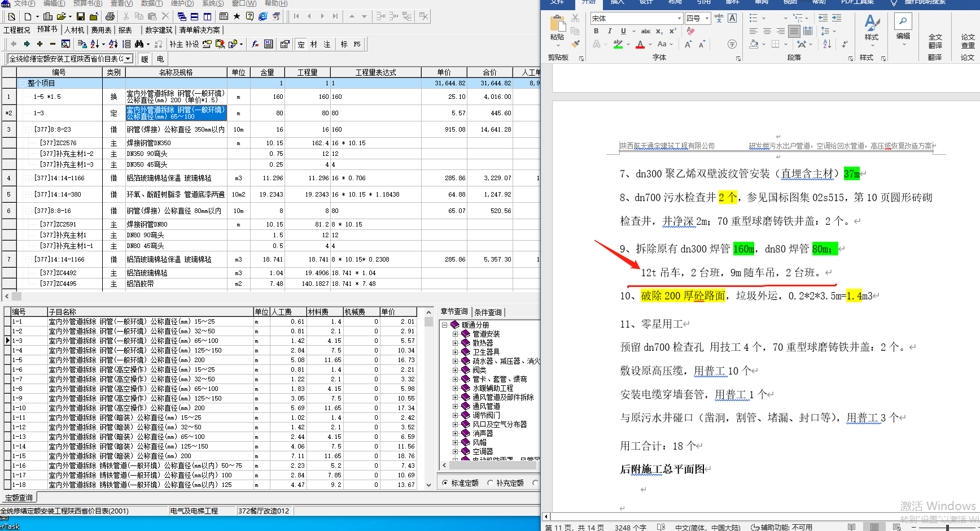This screenshot has height=531, width=980.
Task: Click the increase indent icon in Word
Action: (837, 18)
